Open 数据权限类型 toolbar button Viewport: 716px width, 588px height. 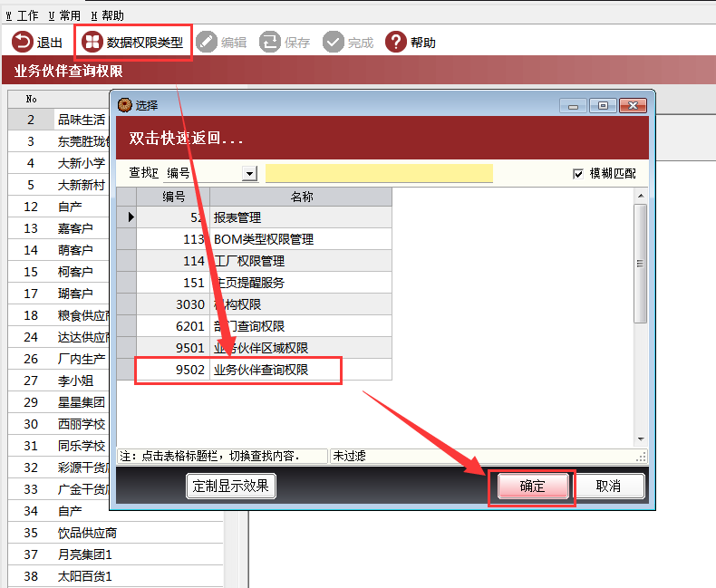(132, 42)
